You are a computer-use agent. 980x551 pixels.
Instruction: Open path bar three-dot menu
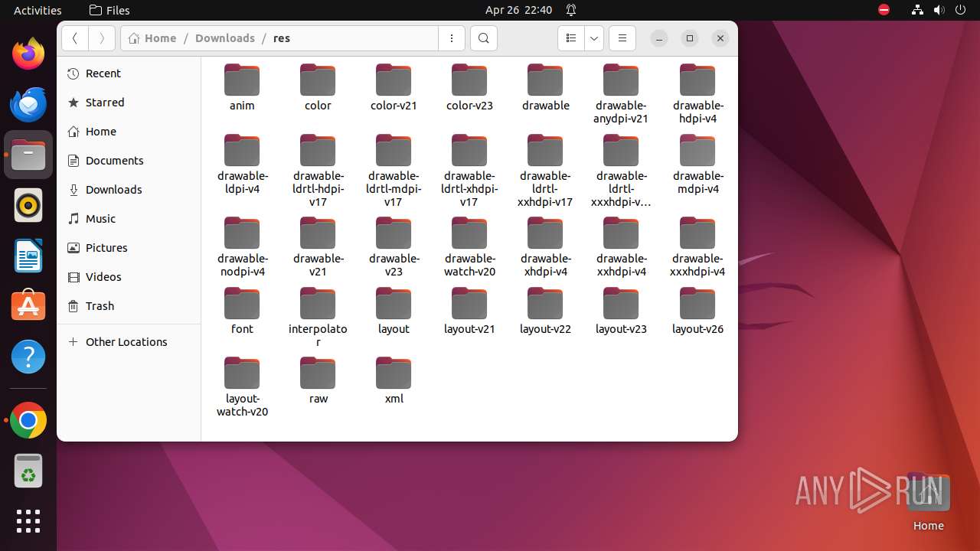tap(452, 38)
